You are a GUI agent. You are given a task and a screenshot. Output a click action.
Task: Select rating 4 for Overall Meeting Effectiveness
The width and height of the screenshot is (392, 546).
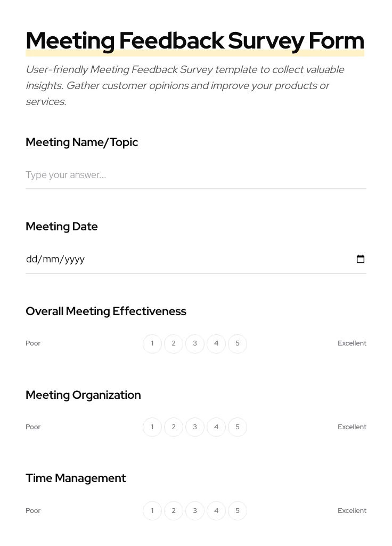tap(216, 343)
